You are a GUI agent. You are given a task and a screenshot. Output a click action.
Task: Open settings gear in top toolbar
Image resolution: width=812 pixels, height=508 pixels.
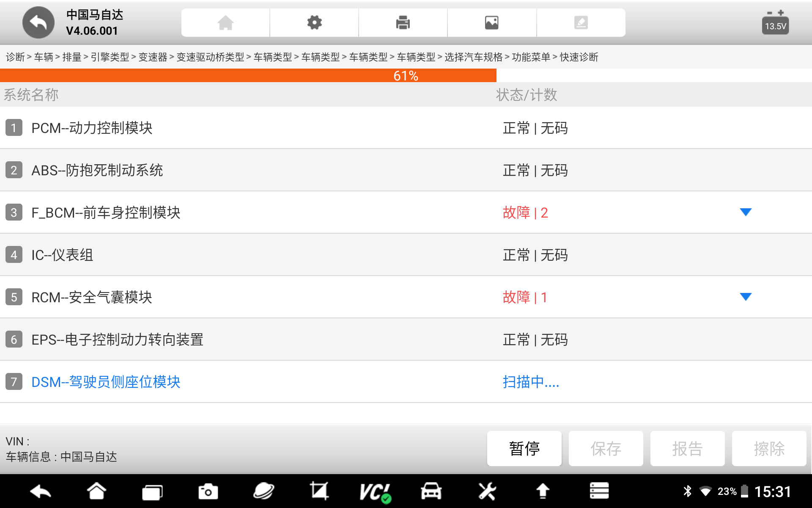(x=314, y=22)
